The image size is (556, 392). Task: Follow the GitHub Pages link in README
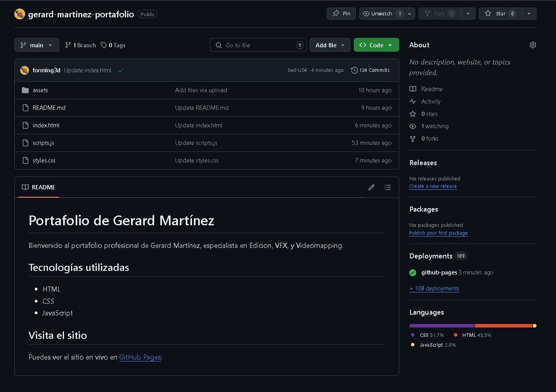tap(140, 357)
